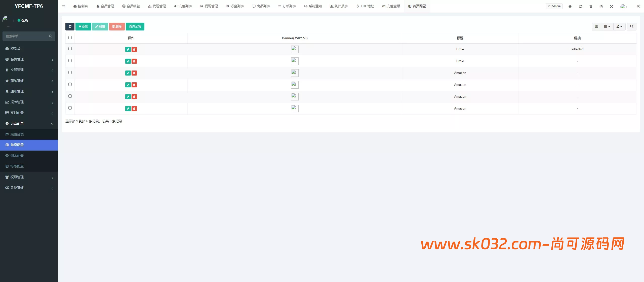Screen dimensions: 644x282
Task: Select 佣金配置 in the sidebar submenu
Action: coord(17,156)
